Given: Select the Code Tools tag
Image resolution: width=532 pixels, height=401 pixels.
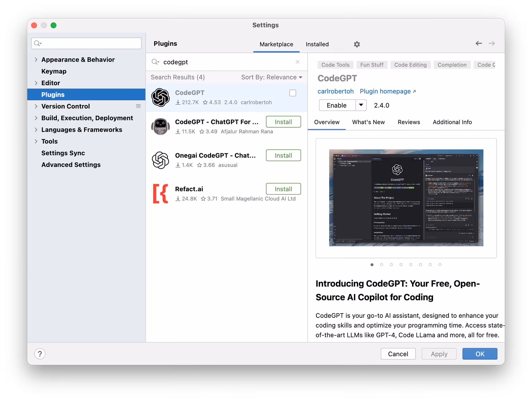Looking at the screenshot, I should tap(335, 65).
